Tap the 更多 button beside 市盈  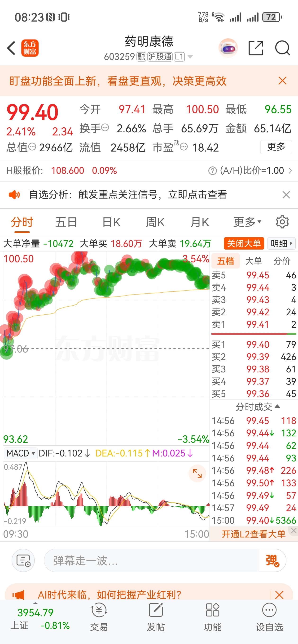click(x=276, y=147)
